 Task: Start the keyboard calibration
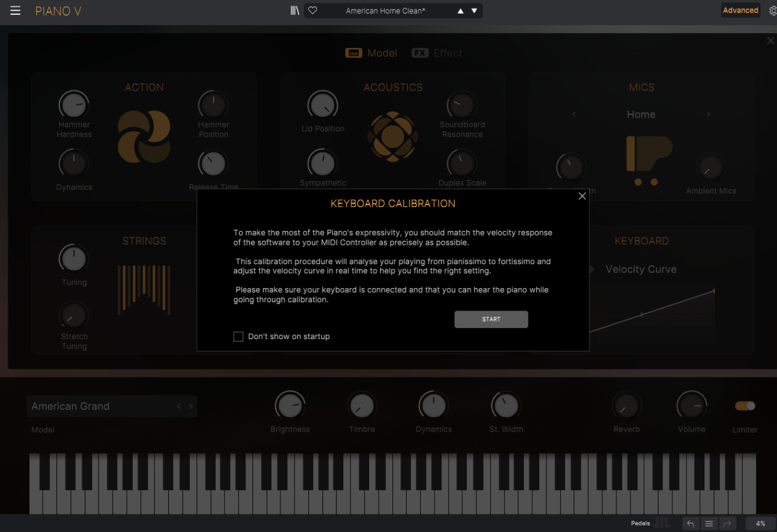tap(491, 320)
